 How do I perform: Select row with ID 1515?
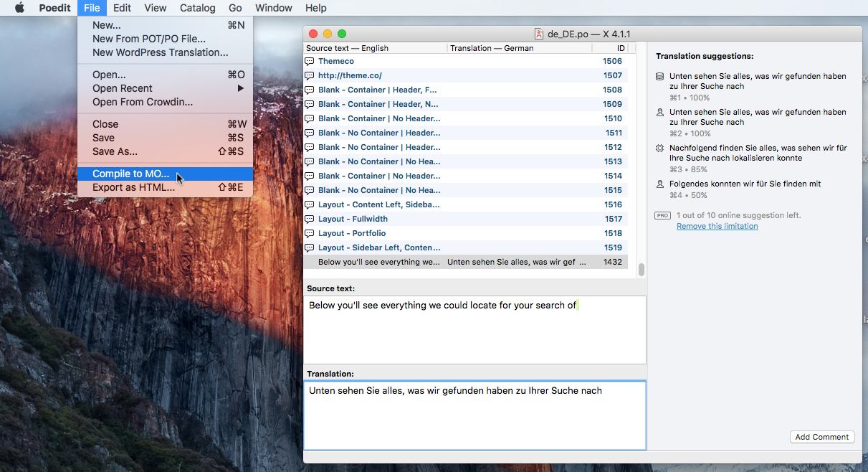point(465,191)
